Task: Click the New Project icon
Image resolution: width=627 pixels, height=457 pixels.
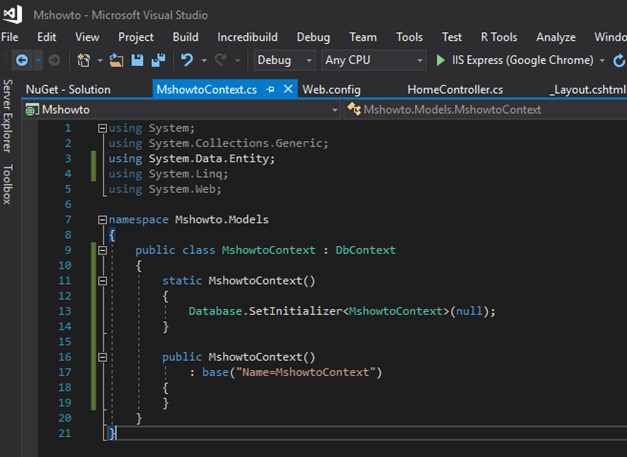Action: [84, 60]
